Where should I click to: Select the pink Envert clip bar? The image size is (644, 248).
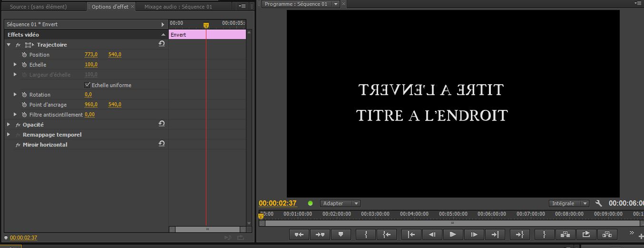[207, 35]
